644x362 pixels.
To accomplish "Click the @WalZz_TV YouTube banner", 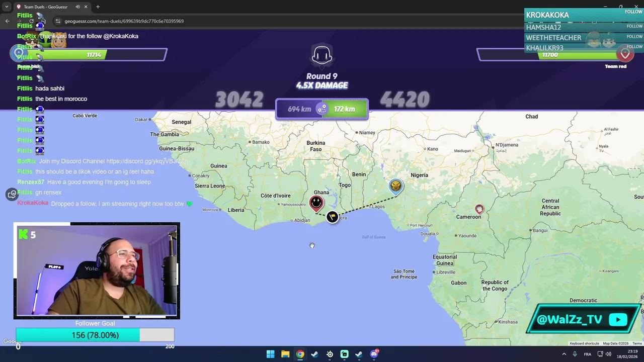I will tap(584, 319).
